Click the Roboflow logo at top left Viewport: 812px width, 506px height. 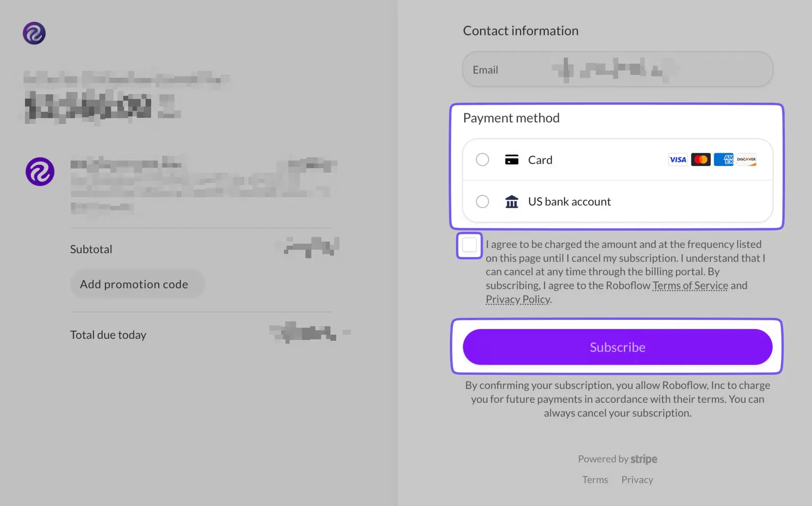tap(34, 33)
